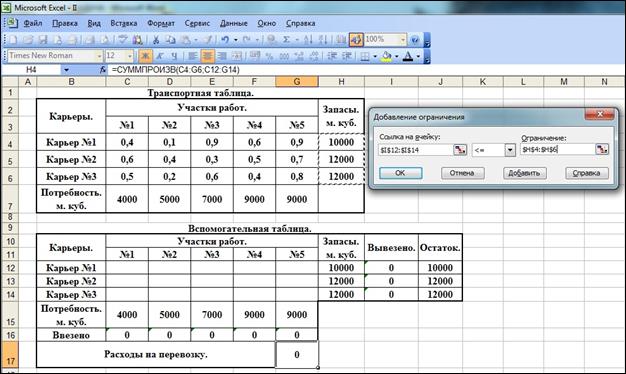Open the font size 12 dropdown
The height and width of the screenshot is (374, 626).
pos(129,56)
